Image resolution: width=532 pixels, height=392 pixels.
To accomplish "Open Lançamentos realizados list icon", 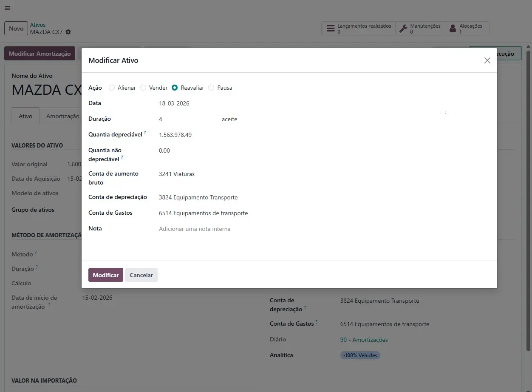I will point(330,29).
